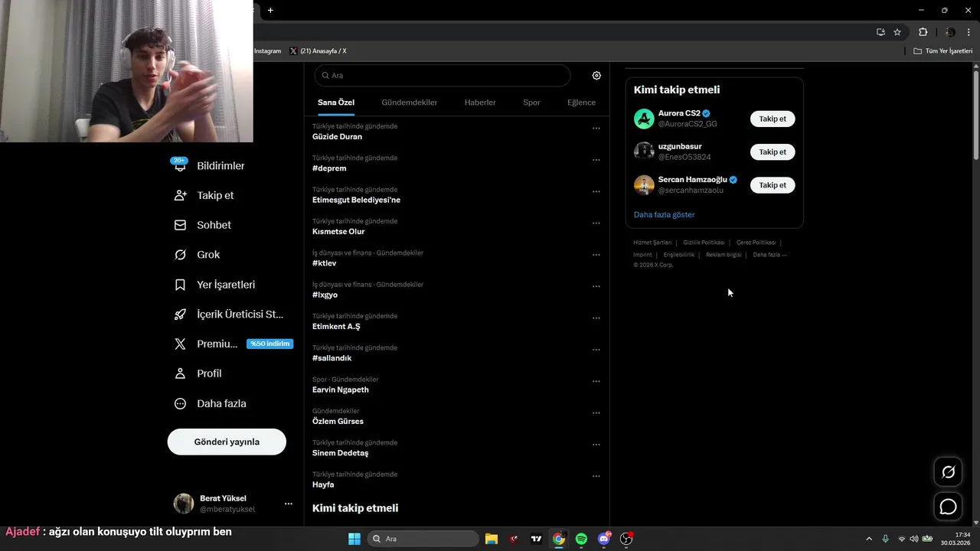Open floating chat bubble button
The width and height of the screenshot is (980, 551).
(948, 507)
